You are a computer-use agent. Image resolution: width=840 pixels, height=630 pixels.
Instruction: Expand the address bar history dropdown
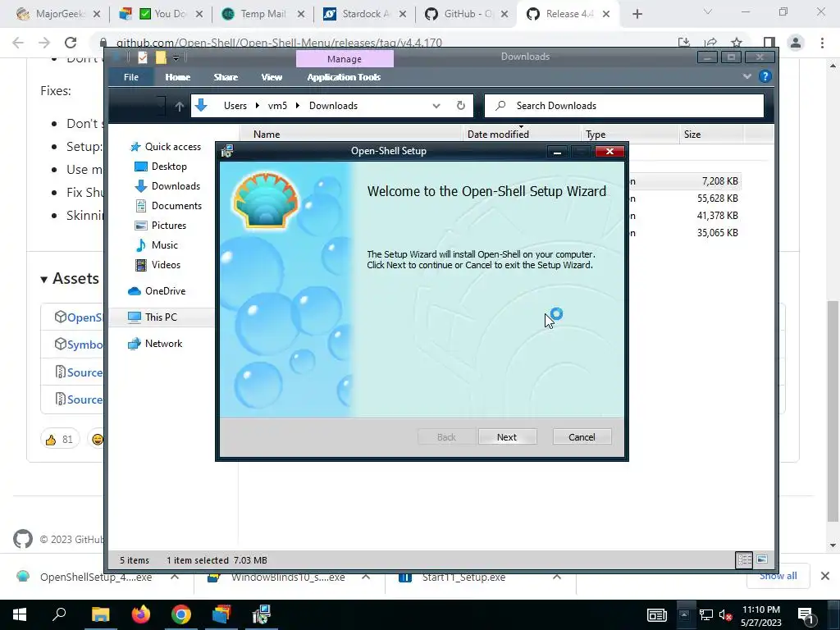[x=436, y=106]
